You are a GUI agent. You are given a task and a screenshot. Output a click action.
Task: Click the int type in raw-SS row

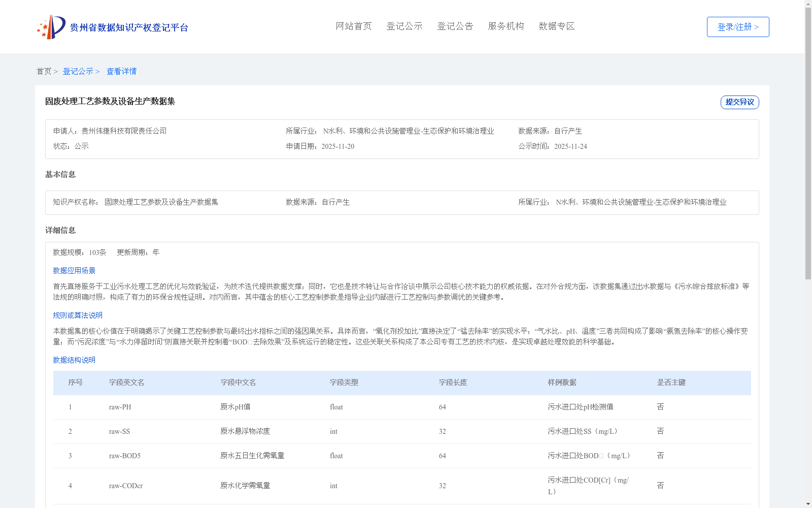pyautogui.click(x=334, y=431)
